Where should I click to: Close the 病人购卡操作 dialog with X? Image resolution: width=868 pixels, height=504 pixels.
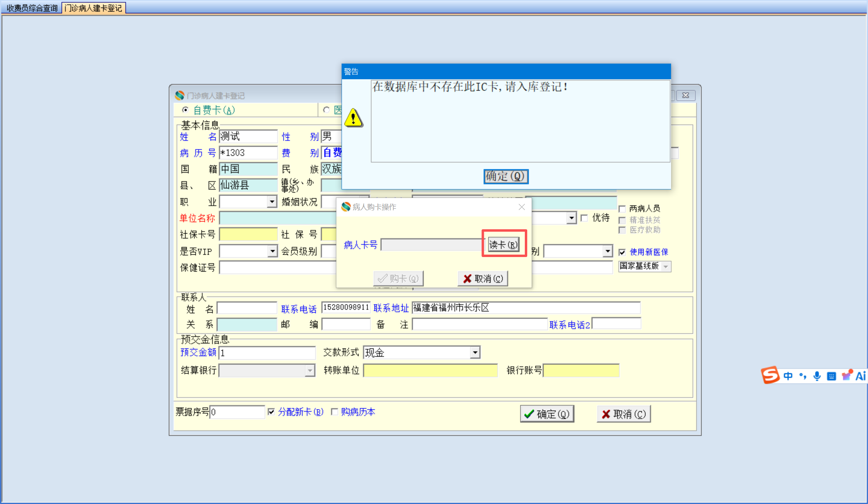(522, 207)
